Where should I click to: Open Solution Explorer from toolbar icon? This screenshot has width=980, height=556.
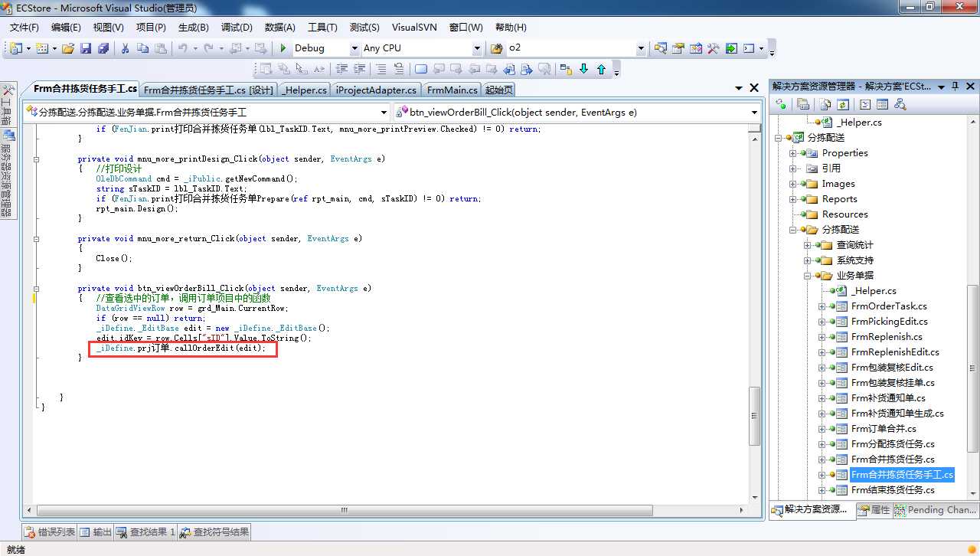coord(661,48)
